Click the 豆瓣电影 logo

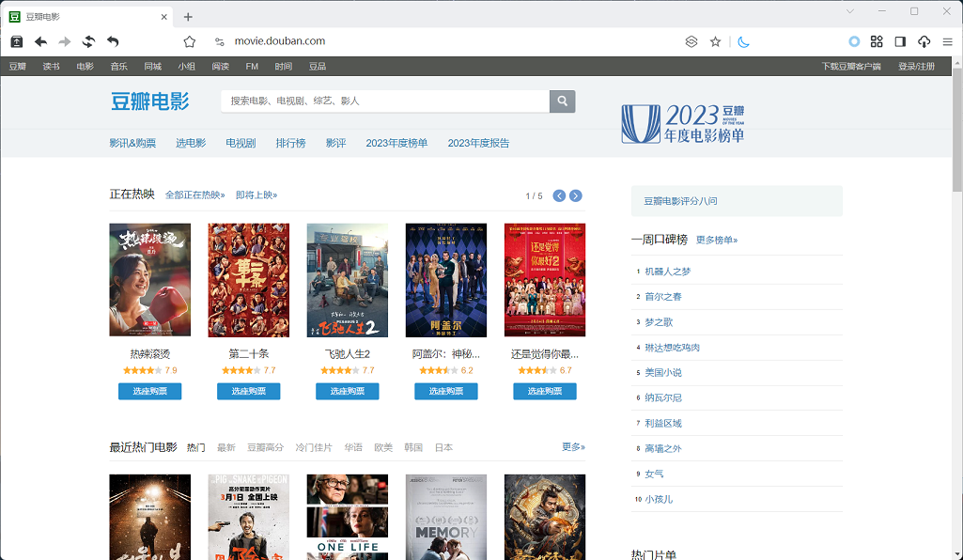coord(150,101)
